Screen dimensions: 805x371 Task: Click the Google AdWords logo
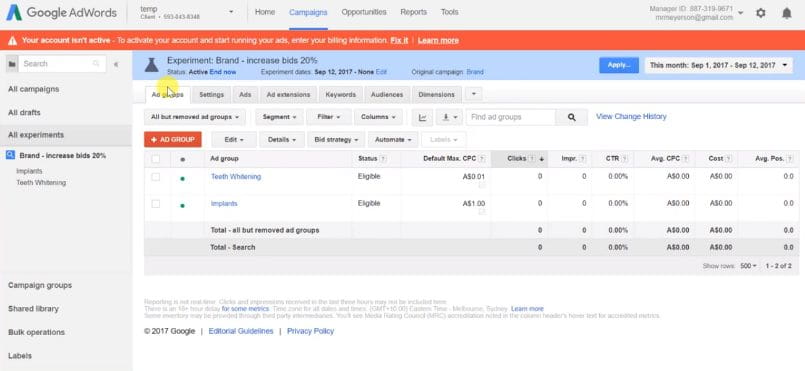(x=61, y=12)
